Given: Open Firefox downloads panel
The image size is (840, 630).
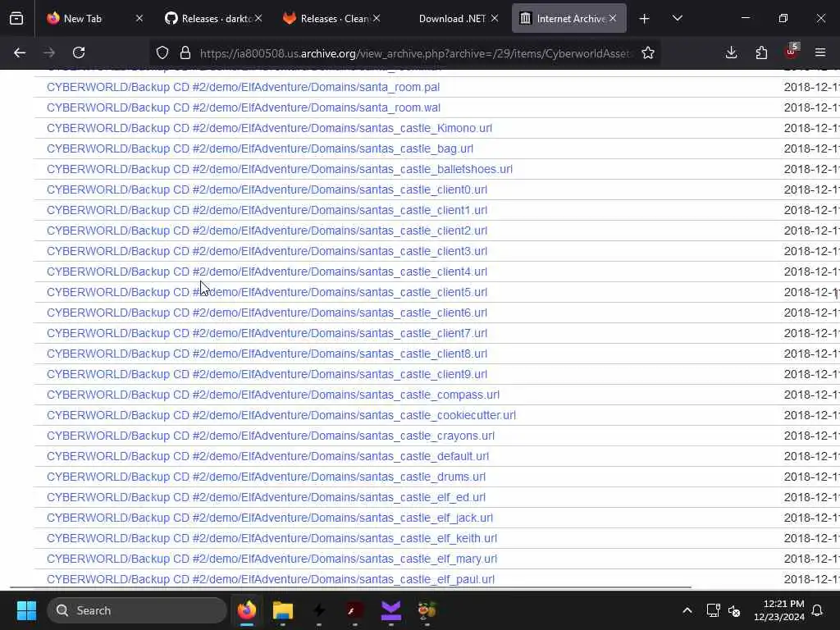Looking at the screenshot, I should [731, 52].
